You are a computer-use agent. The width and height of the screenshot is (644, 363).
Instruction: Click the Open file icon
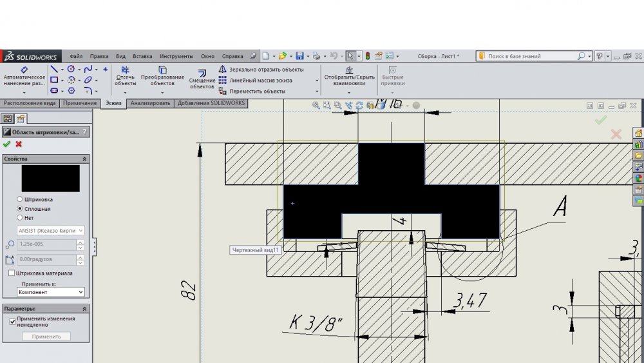[x=283, y=56]
